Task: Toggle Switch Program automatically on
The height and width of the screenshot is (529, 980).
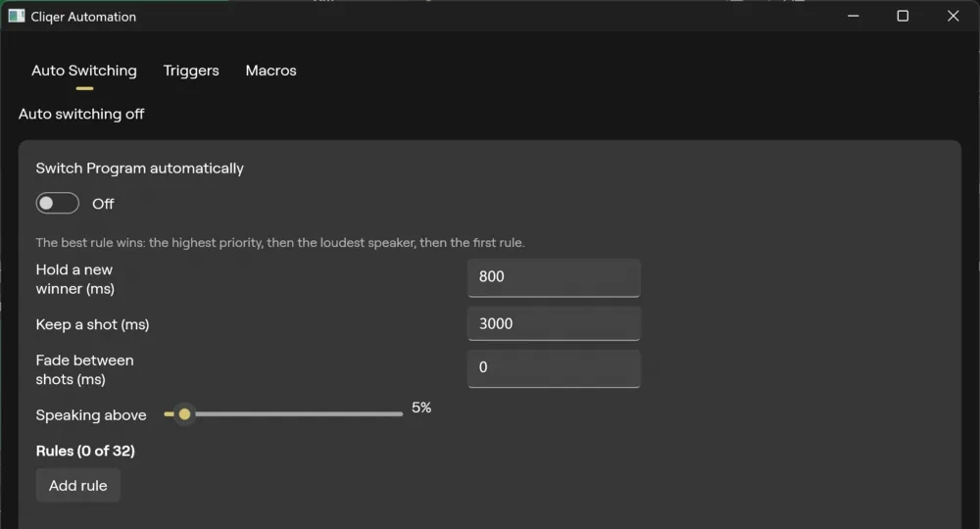Action: (x=58, y=203)
